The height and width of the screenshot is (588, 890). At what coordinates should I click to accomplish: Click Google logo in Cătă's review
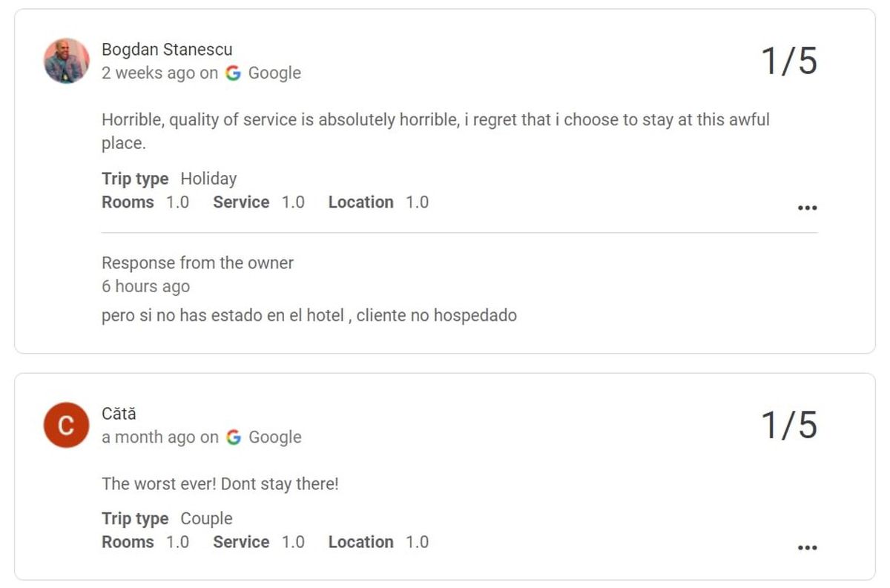click(234, 437)
